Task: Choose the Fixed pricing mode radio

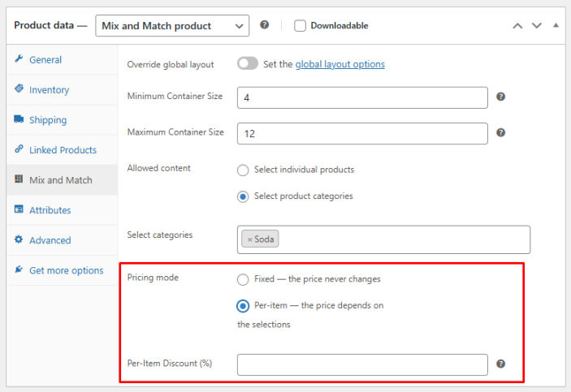Action: coord(243,279)
